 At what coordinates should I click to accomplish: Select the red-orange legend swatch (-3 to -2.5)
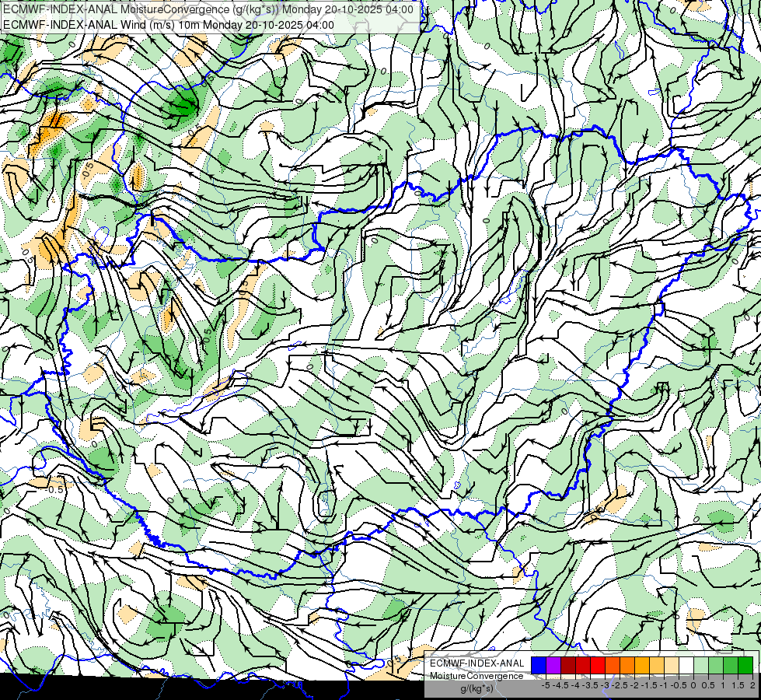pos(613,666)
